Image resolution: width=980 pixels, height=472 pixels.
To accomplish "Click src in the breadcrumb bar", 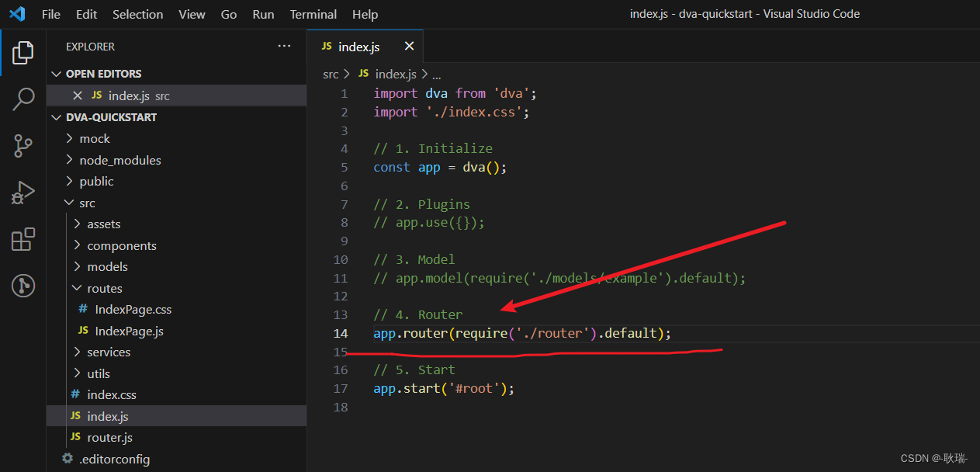I will (x=330, y=74).
